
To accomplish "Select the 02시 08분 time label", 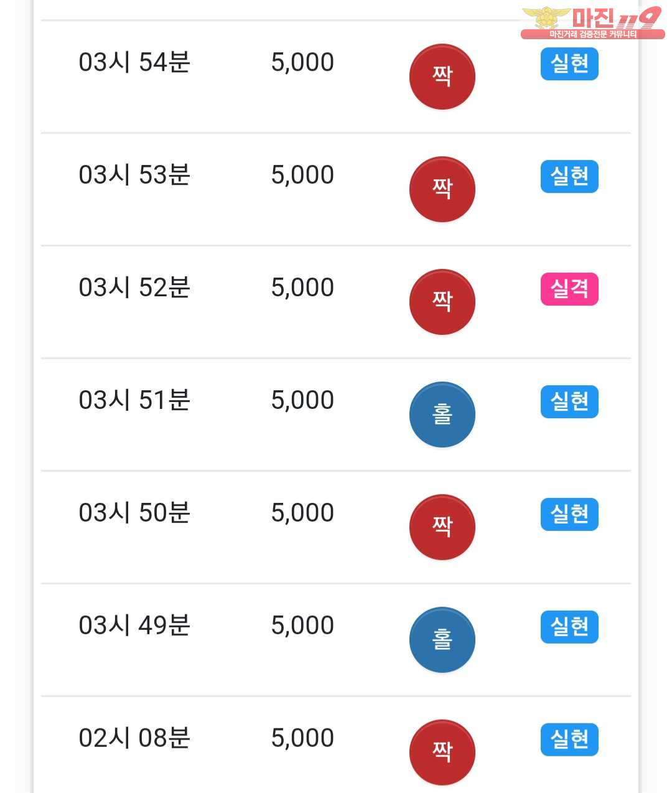I will (x=134, y=738).
